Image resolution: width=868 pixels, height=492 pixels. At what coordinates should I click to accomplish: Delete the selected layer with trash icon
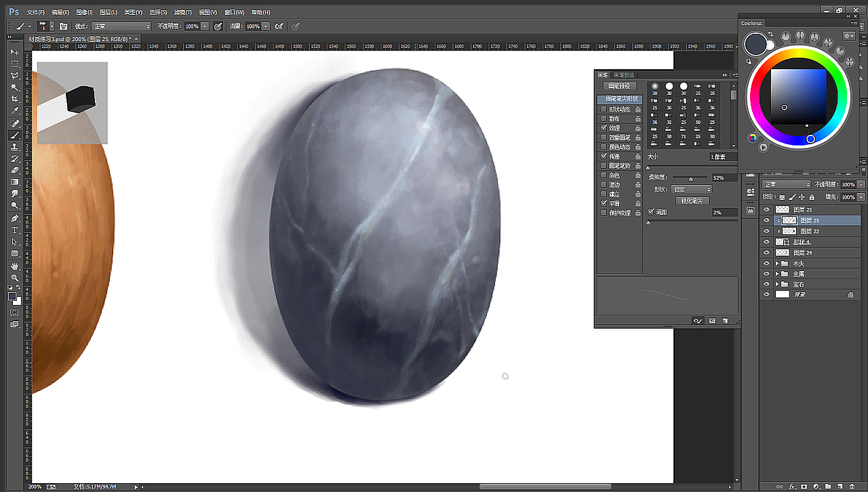pyautogui.click(x=851, y=487)
